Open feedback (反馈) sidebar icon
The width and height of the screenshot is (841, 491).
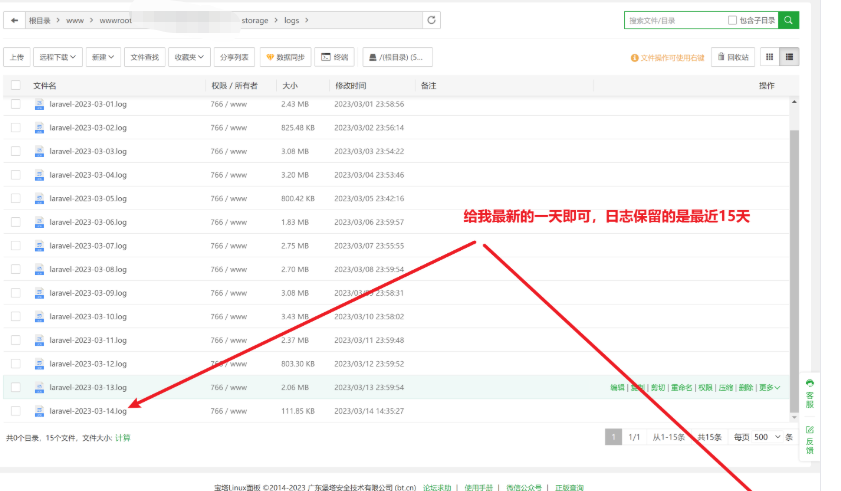(810, 439)
